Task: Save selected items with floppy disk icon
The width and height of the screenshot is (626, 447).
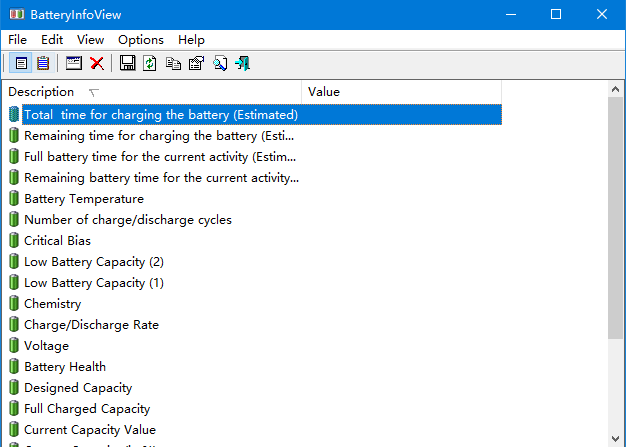Action: (x=127, y=64)
